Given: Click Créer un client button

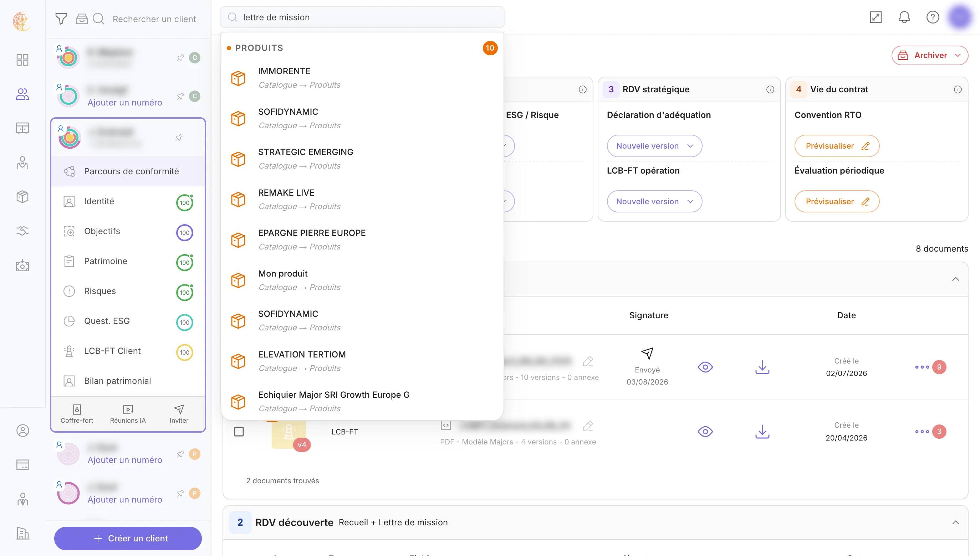Looking at the screenshot, I should 128,539.
